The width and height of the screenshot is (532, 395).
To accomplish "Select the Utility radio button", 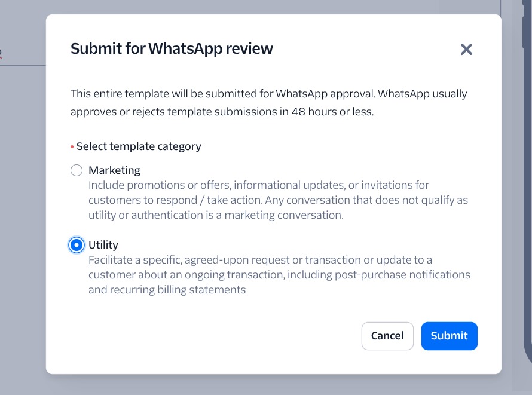I will (x=77, y=245).
